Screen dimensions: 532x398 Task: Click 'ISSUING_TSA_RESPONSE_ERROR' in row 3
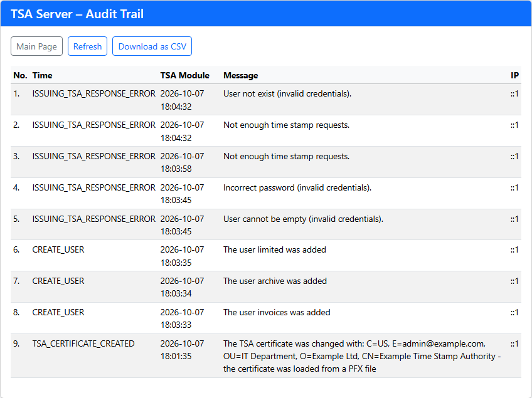click(x=94, y=156)
